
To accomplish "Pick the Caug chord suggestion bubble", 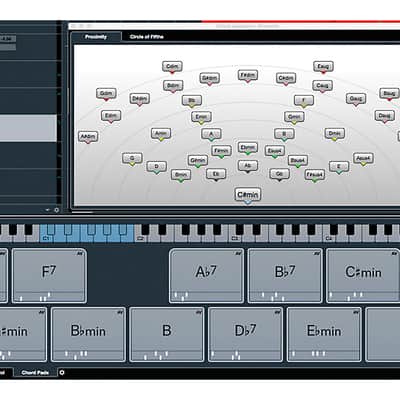I will 322,86.
